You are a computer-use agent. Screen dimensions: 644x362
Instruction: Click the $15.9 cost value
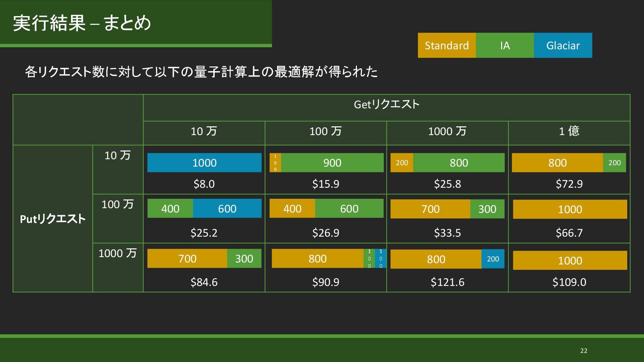point(325,184)
